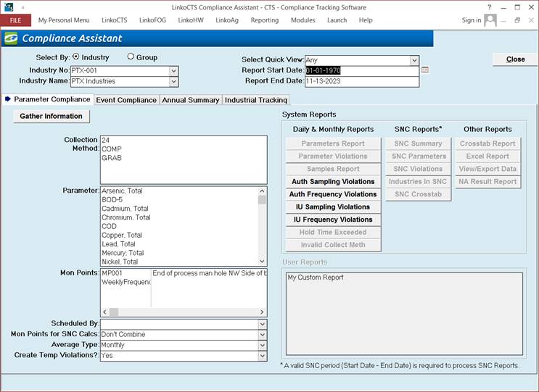Click the Excel Report button
Viewport: 539px width, 392px height.
(x=487, y=157)
